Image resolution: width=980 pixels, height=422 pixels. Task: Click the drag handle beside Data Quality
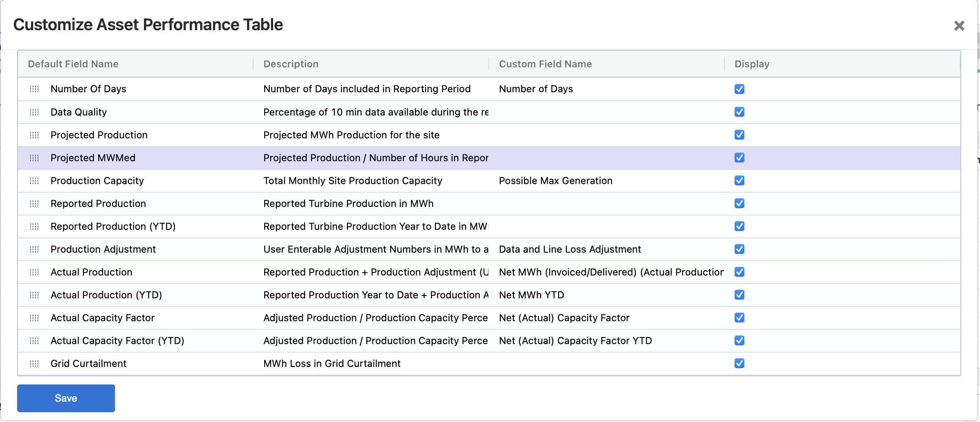[x=34, y=112]
